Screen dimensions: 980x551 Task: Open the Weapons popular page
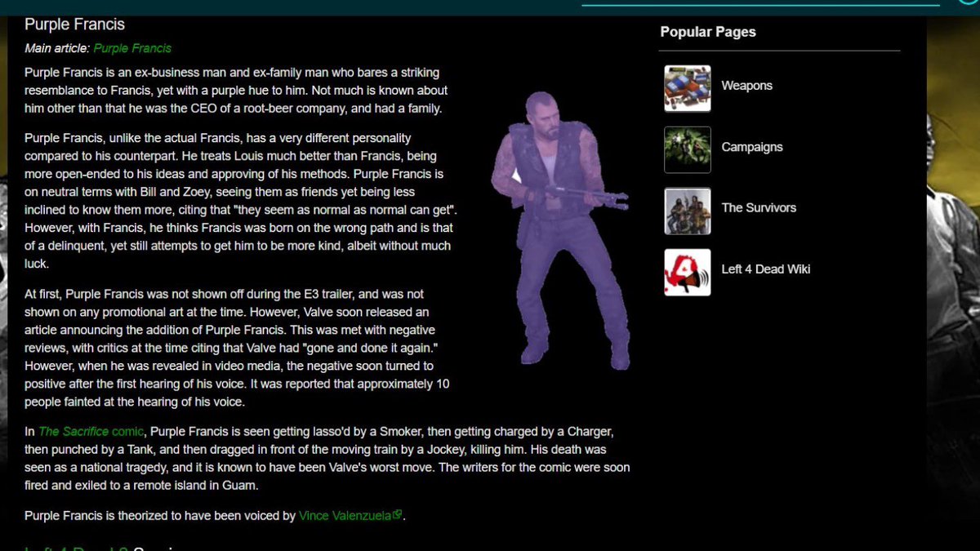(x=746, y=86)
